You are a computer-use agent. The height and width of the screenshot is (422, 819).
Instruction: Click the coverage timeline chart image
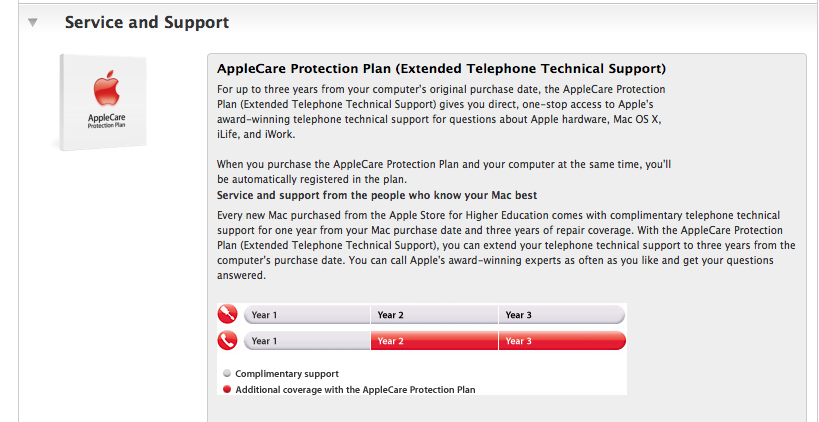[422, 349]
